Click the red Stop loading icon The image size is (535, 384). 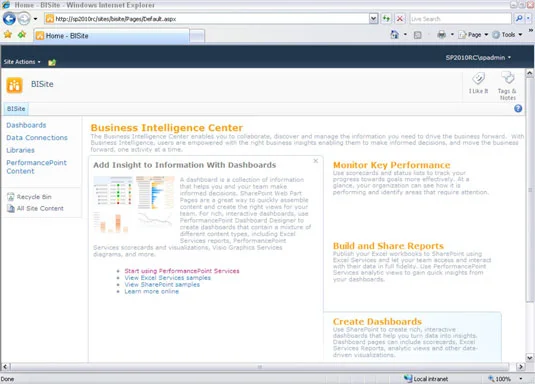400,18
